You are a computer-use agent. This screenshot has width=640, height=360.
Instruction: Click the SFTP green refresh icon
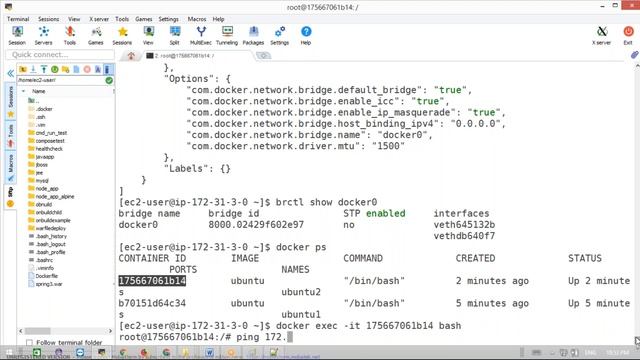click(x=54, y=69)
